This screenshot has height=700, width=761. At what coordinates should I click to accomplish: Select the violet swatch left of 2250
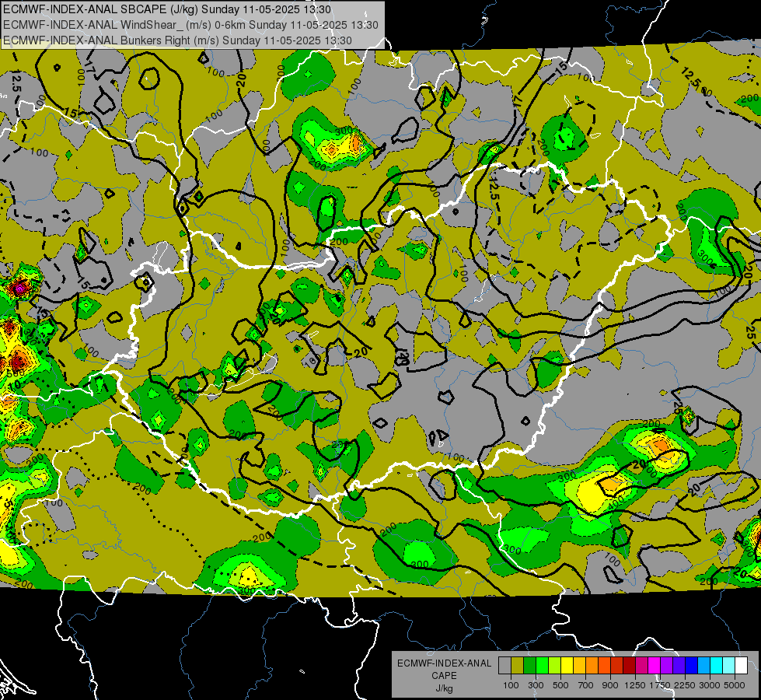click(679, 666)
